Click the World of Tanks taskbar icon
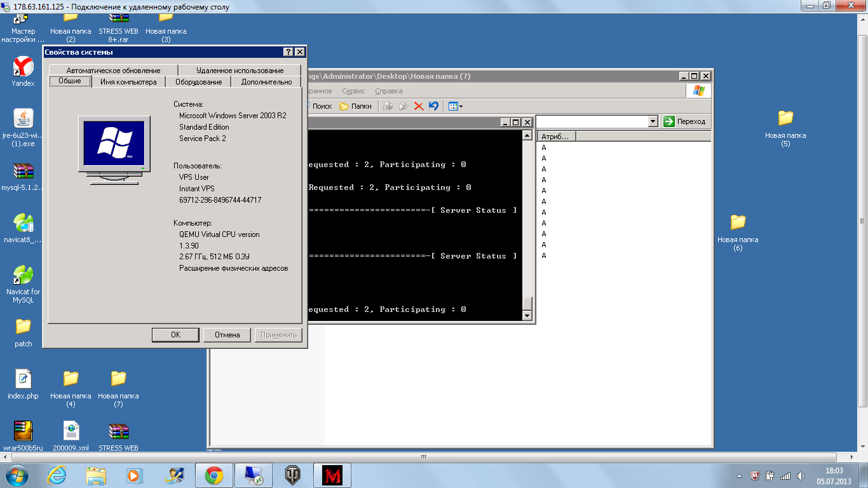 pyautogui.click(x=293, y=475)
